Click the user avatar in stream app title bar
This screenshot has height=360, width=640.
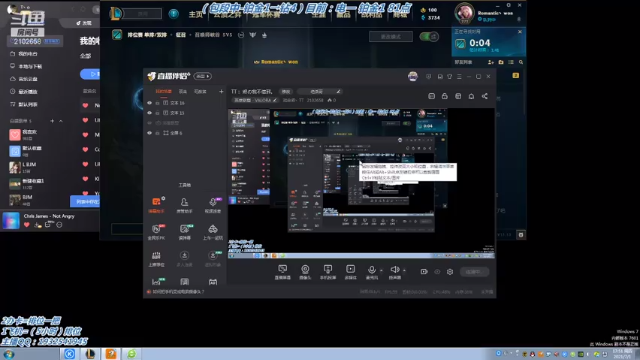coord(413,76)
